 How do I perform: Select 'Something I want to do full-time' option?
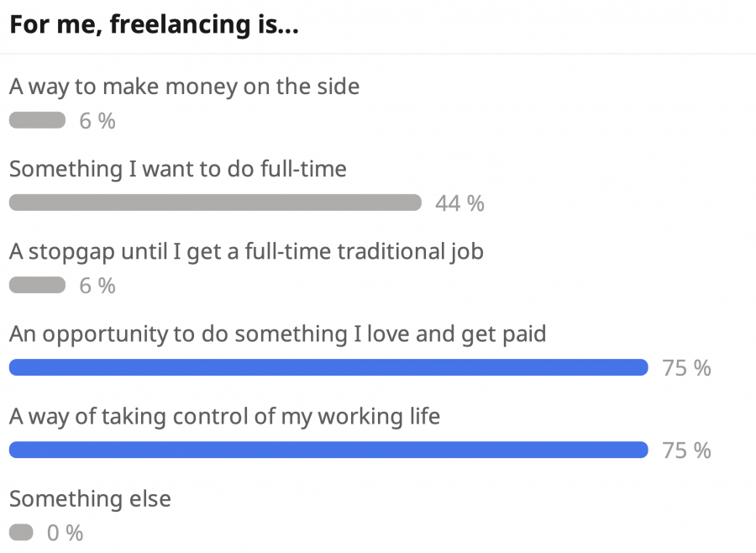click(x=178, y=170)
